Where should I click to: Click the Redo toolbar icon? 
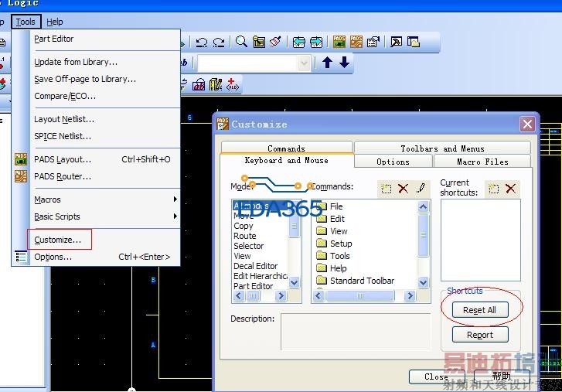(x=219, y=43)
